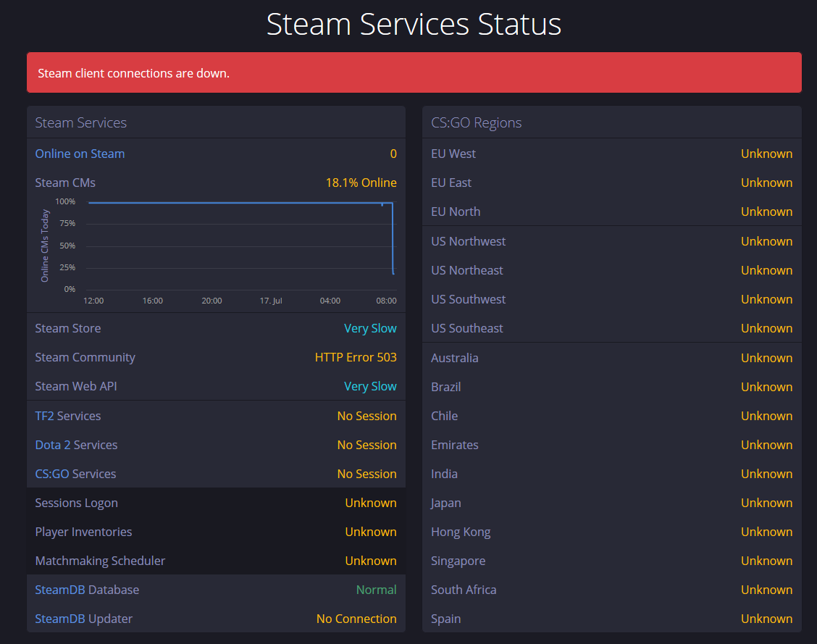817x644 pixels.
Task: Click the 100% label on the graph y-axis
Action: pos(65,201)
